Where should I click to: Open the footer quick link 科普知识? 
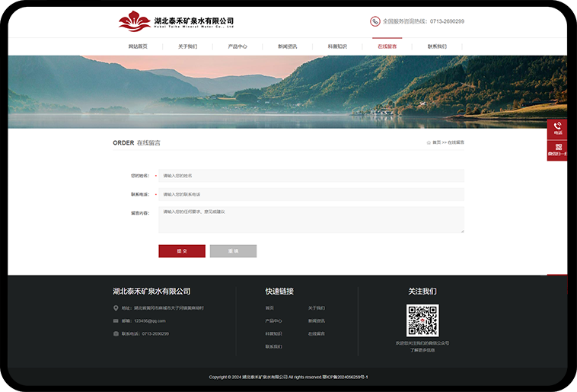point(273,333)
